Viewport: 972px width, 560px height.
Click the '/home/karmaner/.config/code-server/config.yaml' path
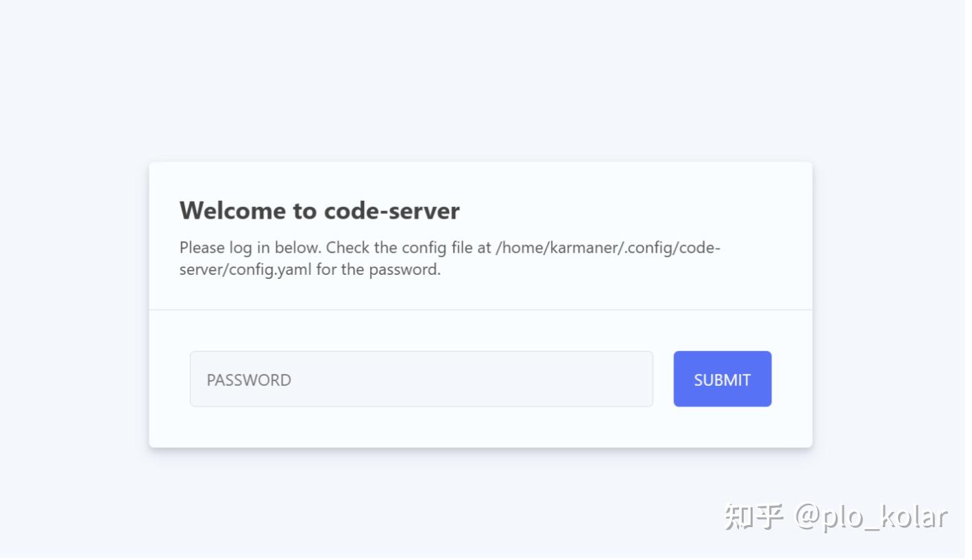[x=609, y=247]
